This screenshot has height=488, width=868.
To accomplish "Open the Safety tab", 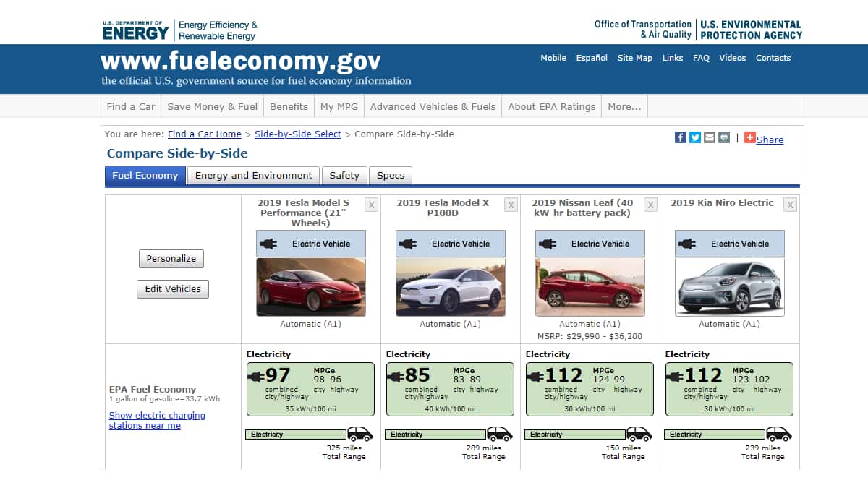I will point(344,176).
